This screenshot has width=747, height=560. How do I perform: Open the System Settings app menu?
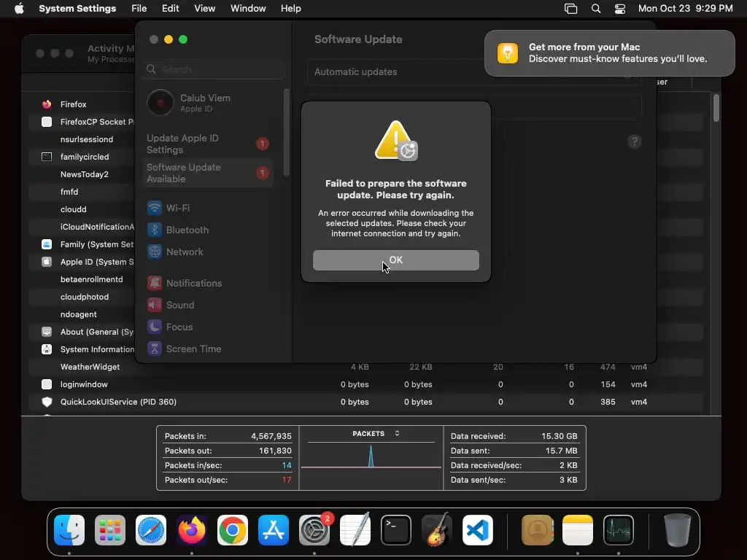(x=77, y=9)
